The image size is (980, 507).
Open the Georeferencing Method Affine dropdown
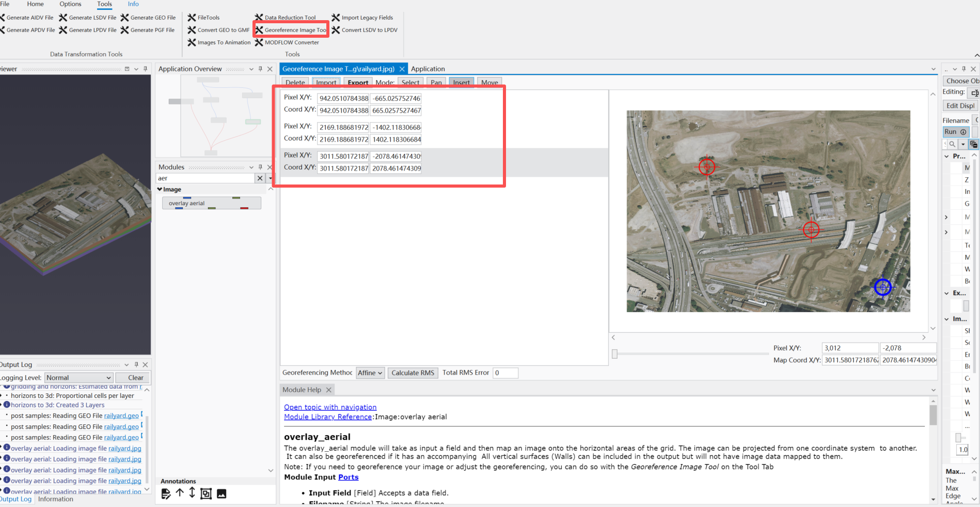coord(370,373)
